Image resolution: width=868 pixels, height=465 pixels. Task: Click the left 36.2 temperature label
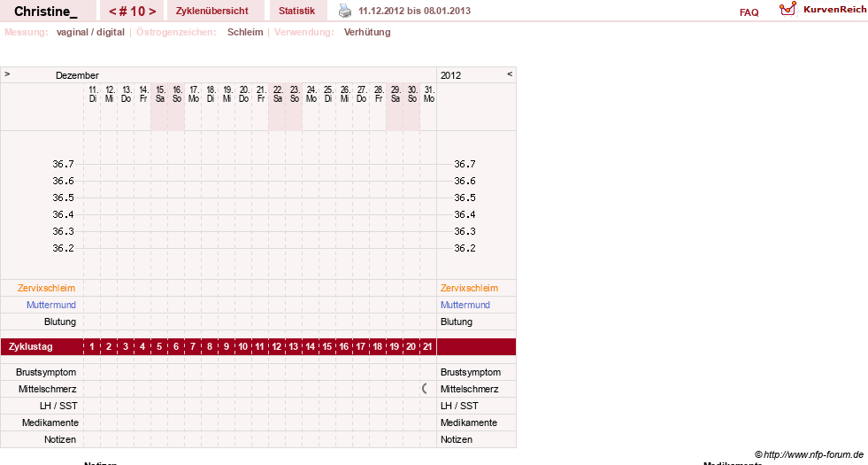click(x=63, y=248)
